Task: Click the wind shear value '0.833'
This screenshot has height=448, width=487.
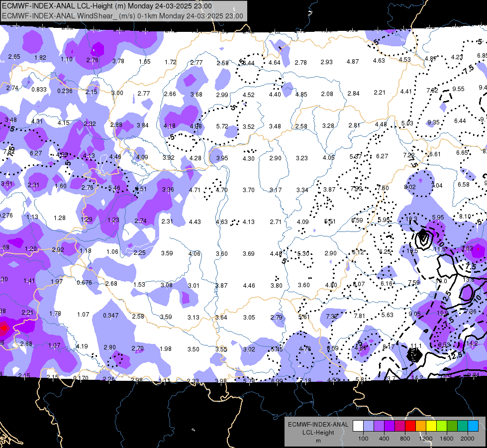Action: pyautogui.click(x=39, y=90)
